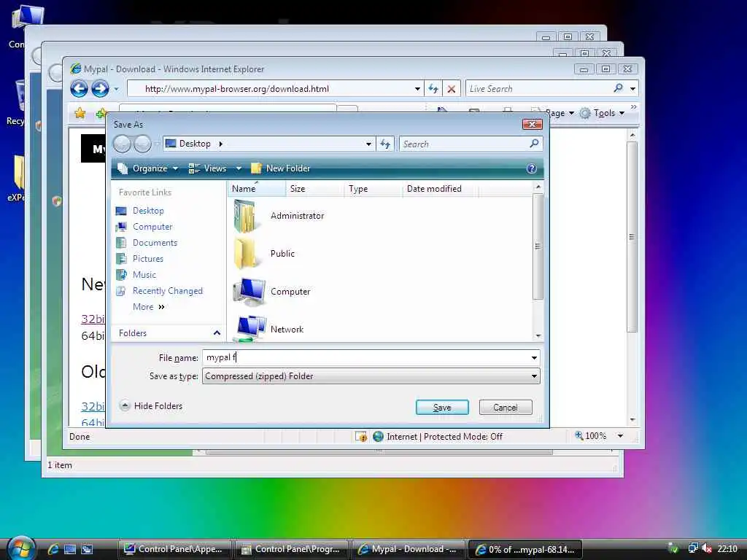Launch Internet Explorer from Quick Launch

pyautogui.click(x=53, y=549)
